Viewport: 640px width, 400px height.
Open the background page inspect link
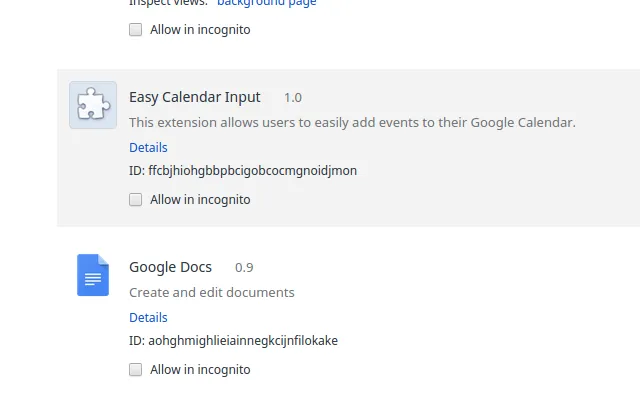pyautogui.click(x=266, y=3)
